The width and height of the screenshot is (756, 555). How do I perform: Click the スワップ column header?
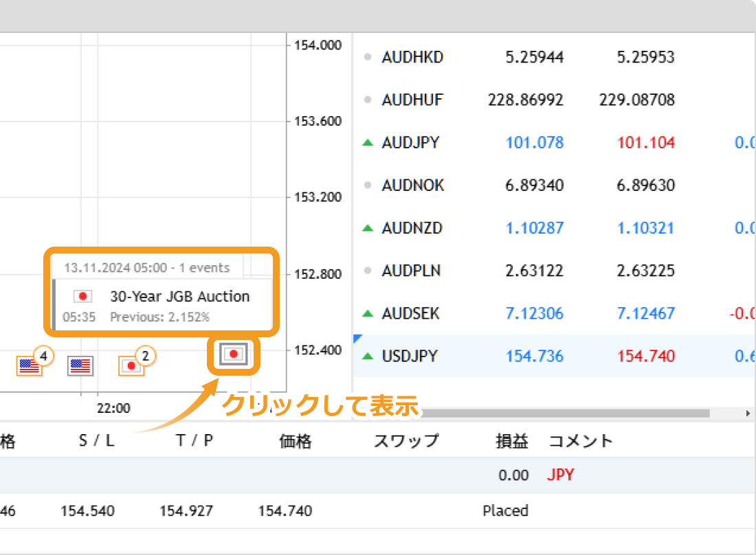coord(406,441)
